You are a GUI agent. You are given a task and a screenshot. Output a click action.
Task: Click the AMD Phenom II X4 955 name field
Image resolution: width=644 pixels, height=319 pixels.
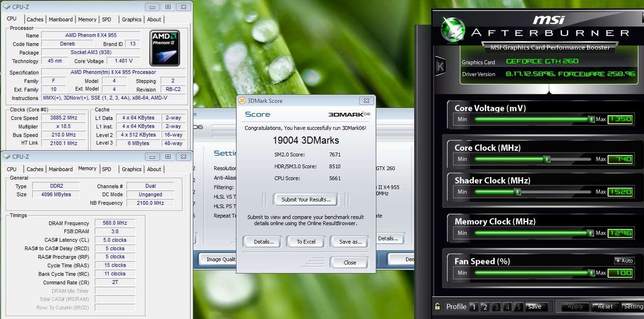[x=91, y=36]
